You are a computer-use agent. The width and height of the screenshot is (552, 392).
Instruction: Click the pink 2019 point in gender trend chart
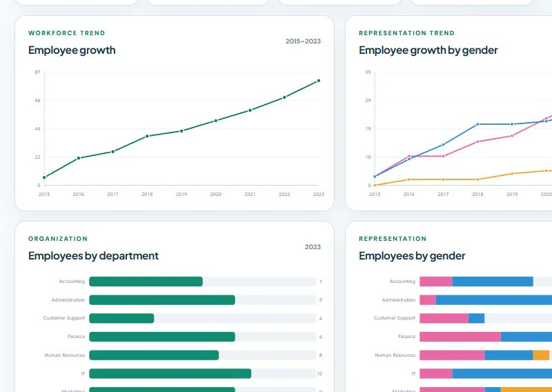coord(512,135)
